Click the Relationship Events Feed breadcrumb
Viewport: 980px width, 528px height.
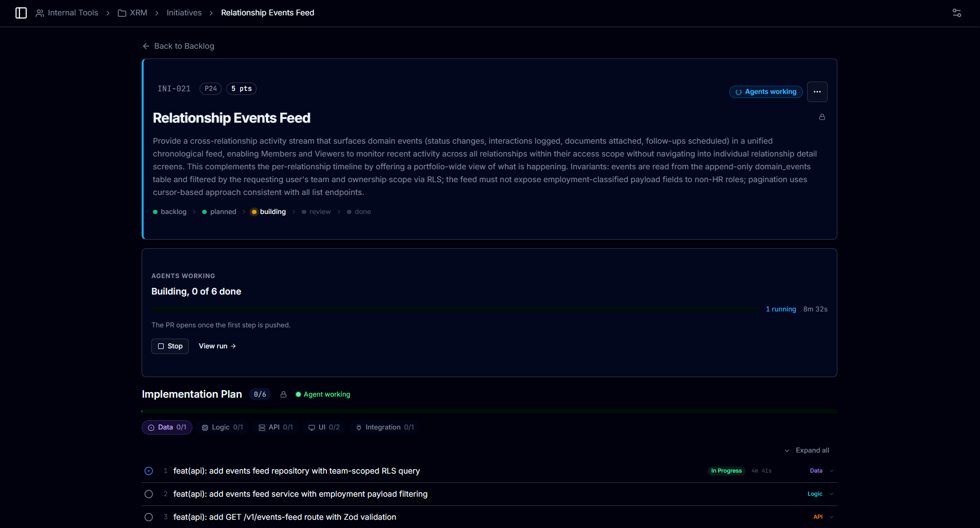point(267,13)
